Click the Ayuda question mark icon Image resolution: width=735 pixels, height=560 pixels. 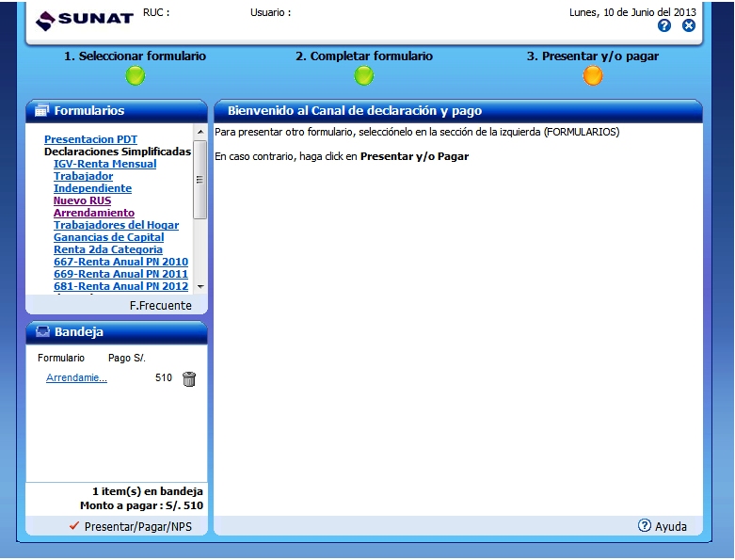click(x=645, y=525)
